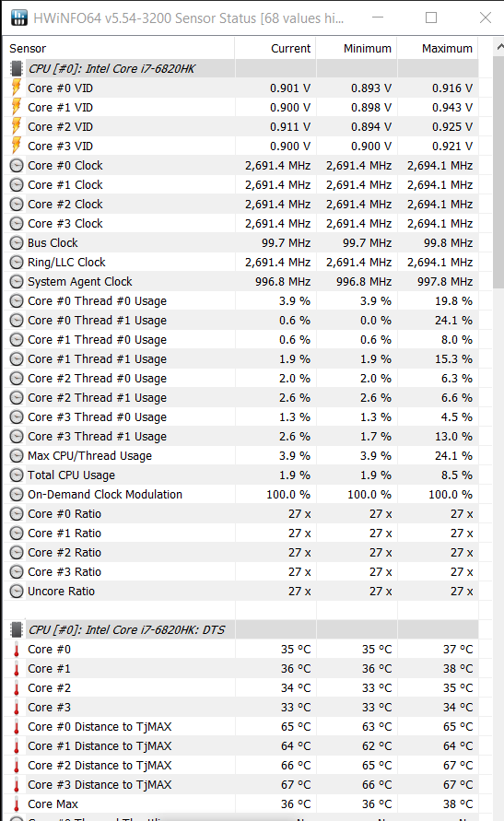504x821 pixels.
Task: Click clock icon next to Total CPU Usage
Action: coord(17,475)
